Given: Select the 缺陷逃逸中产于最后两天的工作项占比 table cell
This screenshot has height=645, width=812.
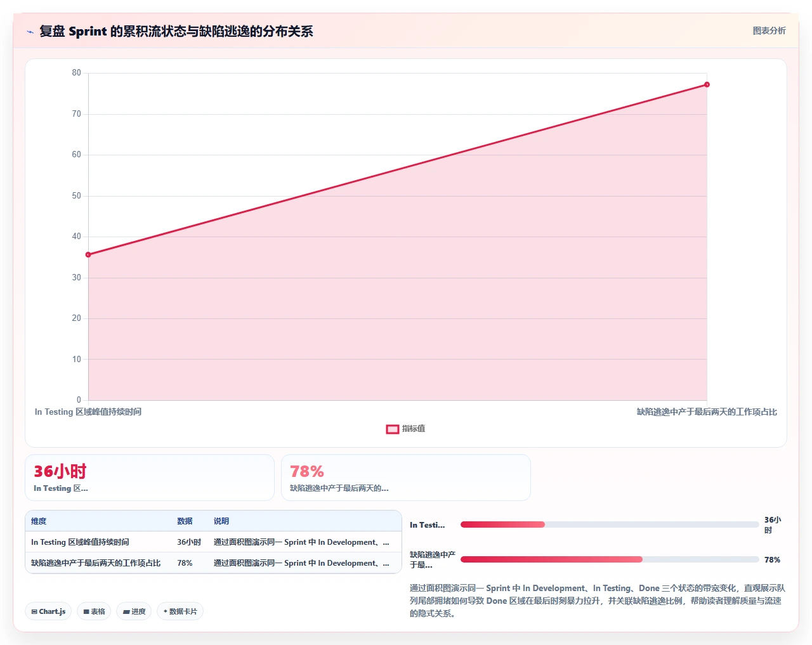Looking at the screenshot, I should [96, 563].
